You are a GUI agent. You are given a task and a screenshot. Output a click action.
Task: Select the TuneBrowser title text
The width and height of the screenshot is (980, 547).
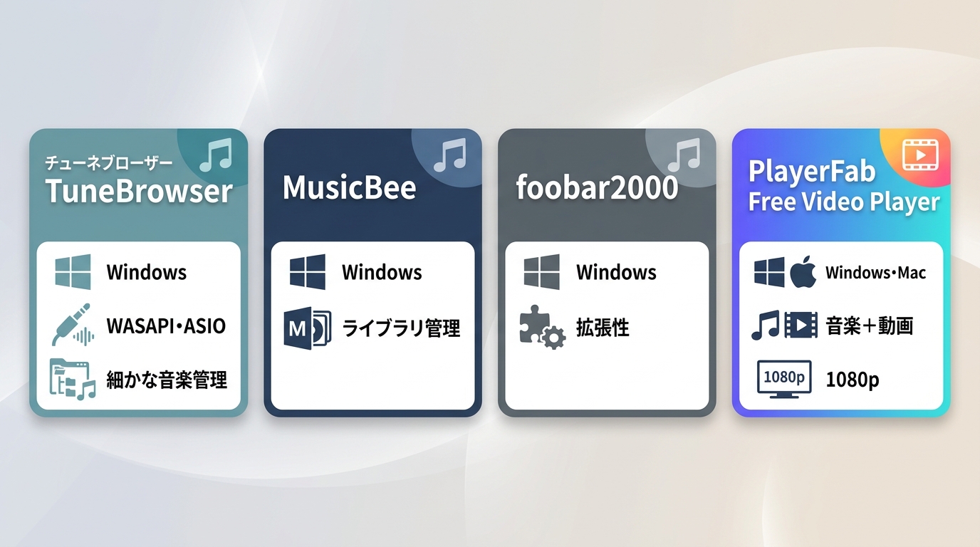140,192
